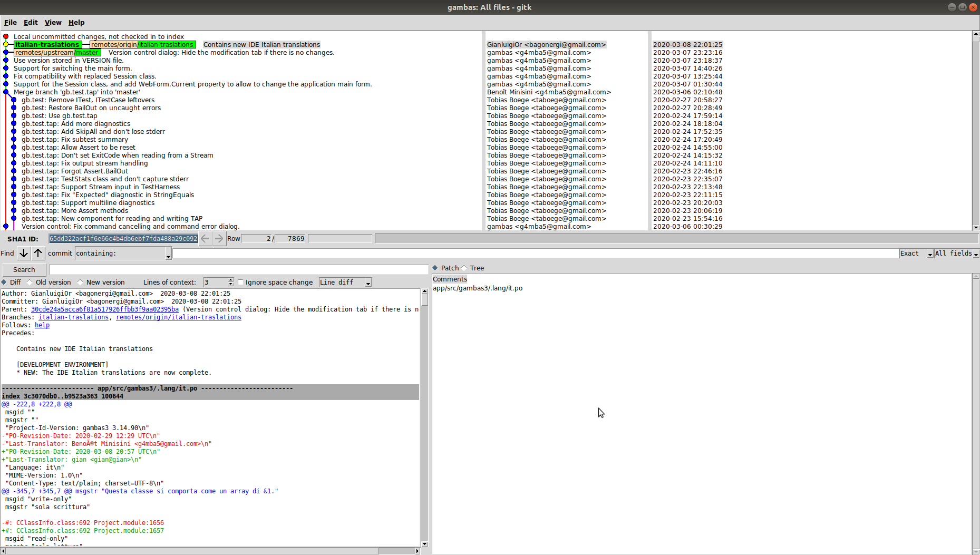The height and width of the screenshot is (555, 980).
Task: Select the yellow current commit node
Action: tap(6, 45)
